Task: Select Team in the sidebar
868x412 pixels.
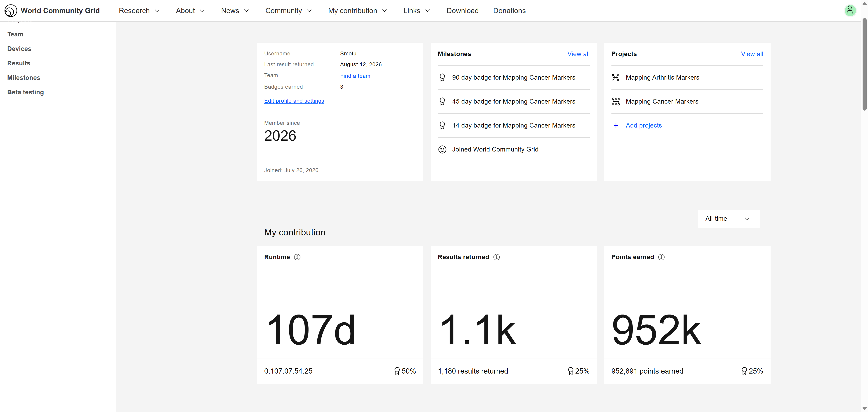Action: tap(15, 34)
